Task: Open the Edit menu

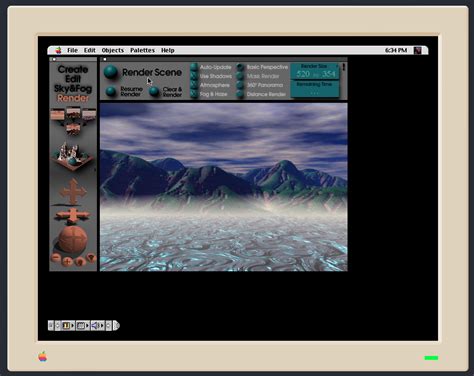Action: click(90, 50)
